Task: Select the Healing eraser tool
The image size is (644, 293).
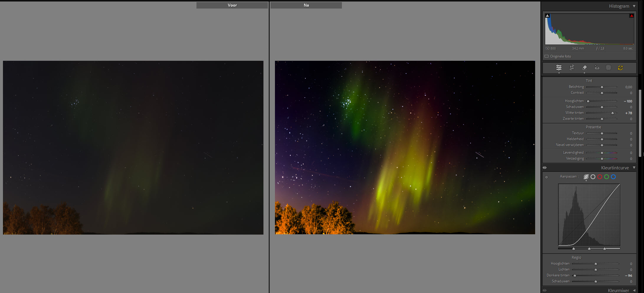Action: click(584, 68)
